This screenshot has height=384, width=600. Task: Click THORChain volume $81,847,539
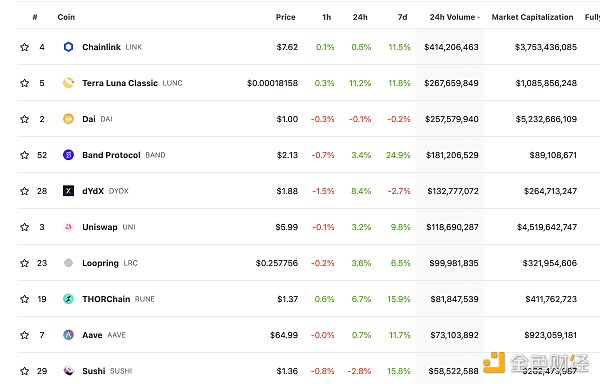coord(454,299)
